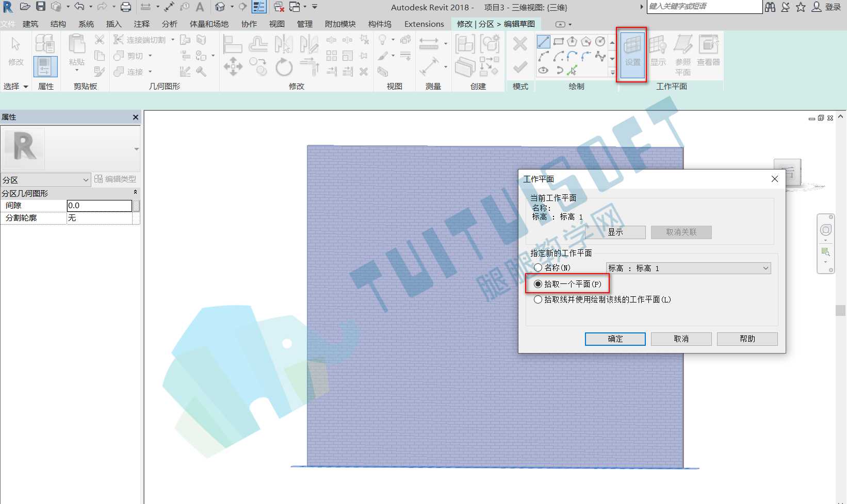Image resolution: width=847 pixels, height=504 pixels.
Task: Click the green Finish Edit Mode checkmark
Action: 520,67
